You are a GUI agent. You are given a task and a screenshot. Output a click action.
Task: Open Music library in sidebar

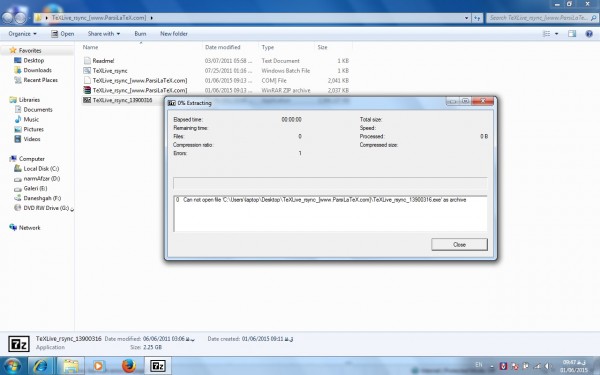(31, 119)
